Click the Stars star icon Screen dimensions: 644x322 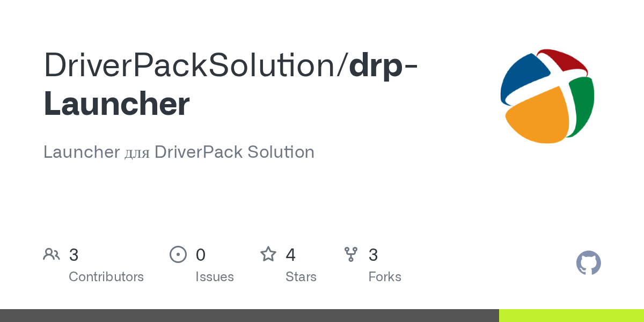click(x=268, y=254)
